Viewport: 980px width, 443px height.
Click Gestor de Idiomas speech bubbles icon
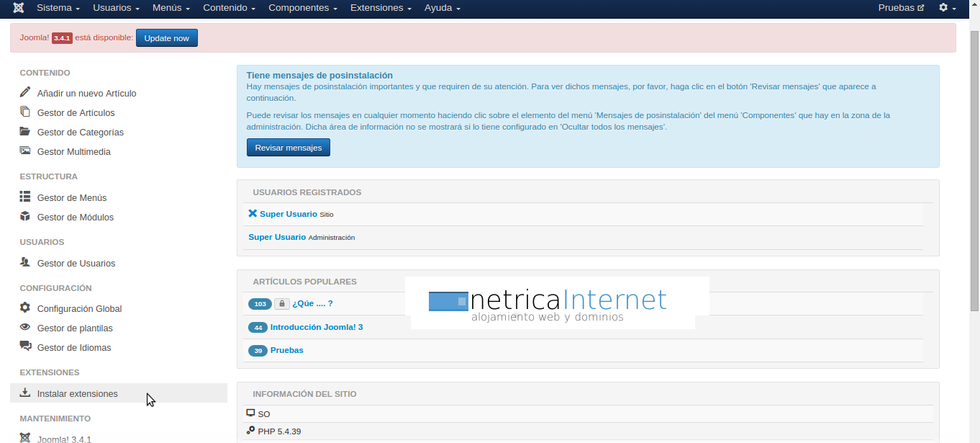click(x=25, y=346)
